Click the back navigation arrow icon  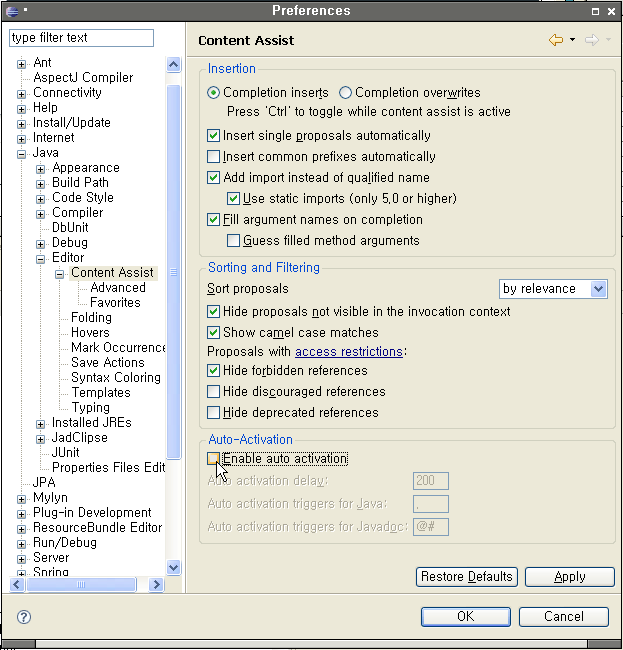[x=556, y=40]
